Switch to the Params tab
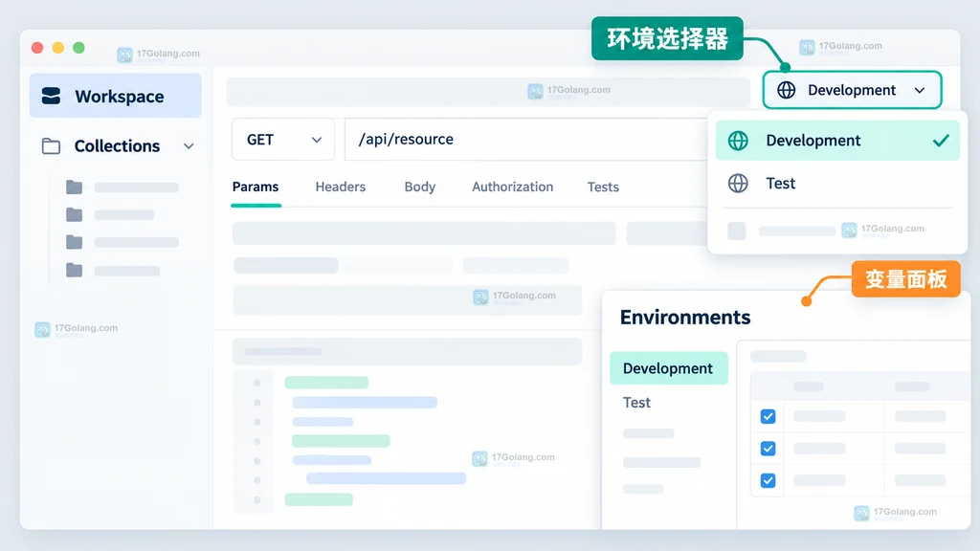This screenshot has height=551, width=980. 256,187
